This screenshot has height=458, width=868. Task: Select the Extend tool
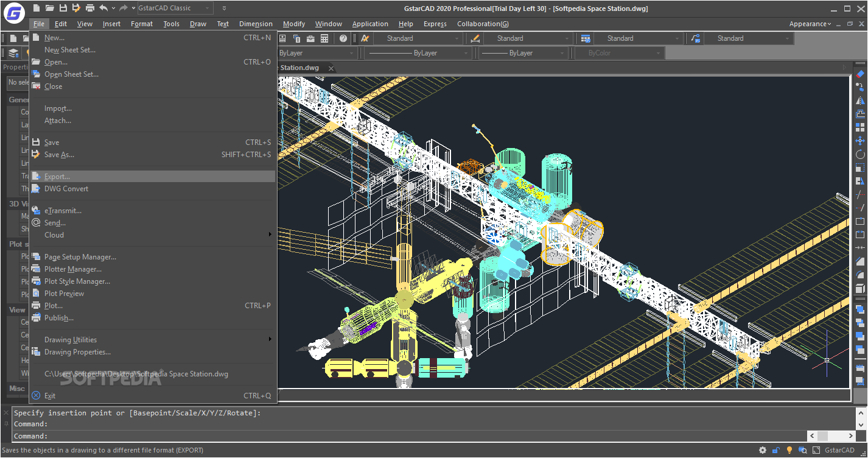860,208
